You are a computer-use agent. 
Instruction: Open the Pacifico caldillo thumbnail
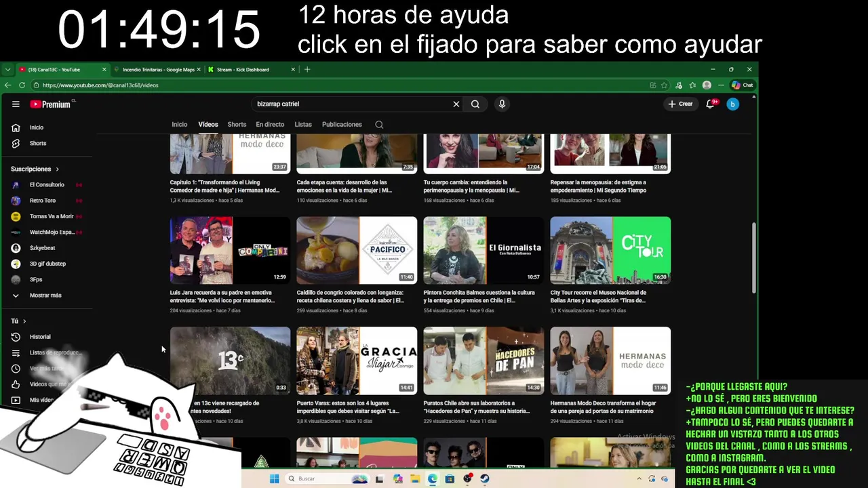coord(357,250)
